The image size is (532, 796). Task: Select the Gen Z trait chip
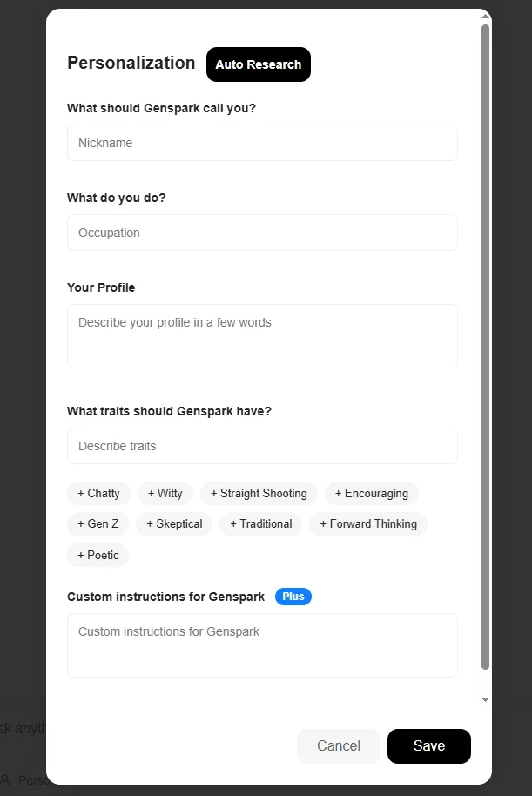(x=98, y=524)
